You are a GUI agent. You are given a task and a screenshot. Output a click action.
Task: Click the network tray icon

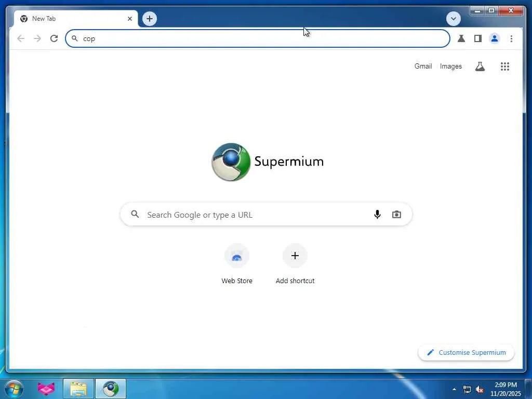coord(467,390)
